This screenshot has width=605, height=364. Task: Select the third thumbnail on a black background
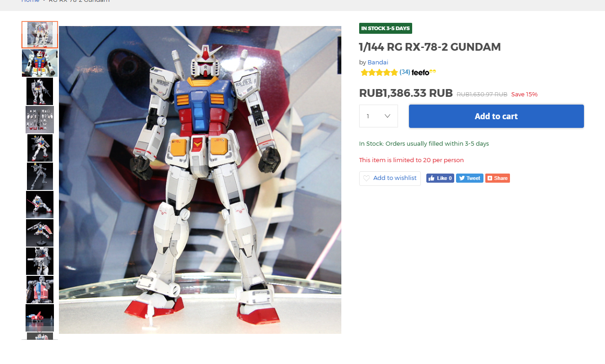(x=40, y=91)
